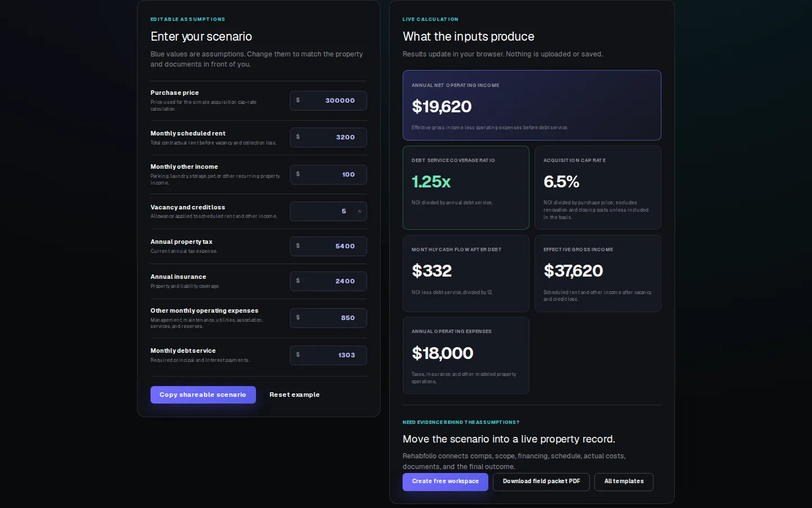Edit the Monthly scheduled rent value
Screen dimensions: 812x508
pyautogui.click(x=328, y=137)
